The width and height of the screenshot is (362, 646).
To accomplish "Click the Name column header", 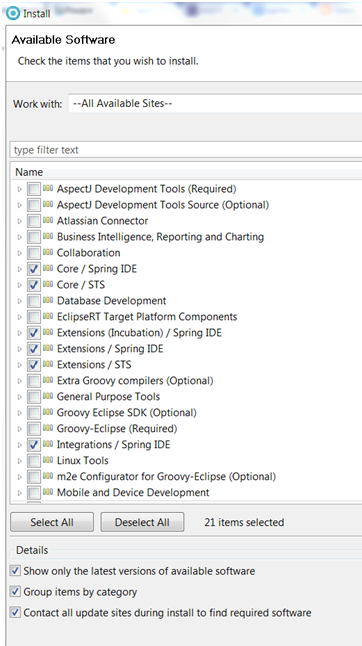I will [x=187, y=172].
